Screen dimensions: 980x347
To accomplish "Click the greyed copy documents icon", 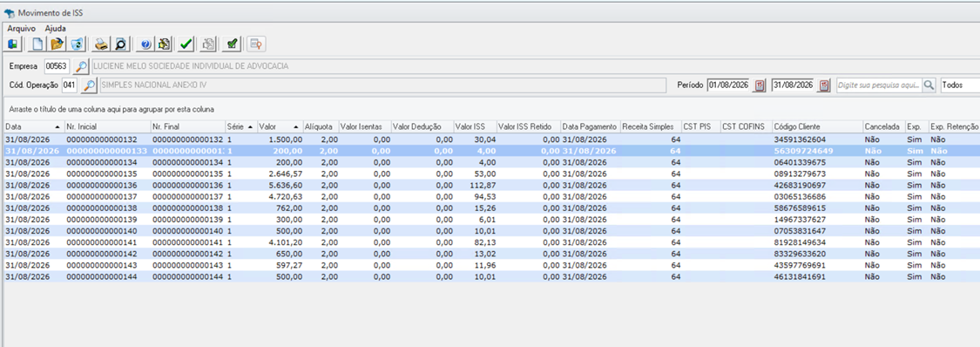I will coord(209,44).
